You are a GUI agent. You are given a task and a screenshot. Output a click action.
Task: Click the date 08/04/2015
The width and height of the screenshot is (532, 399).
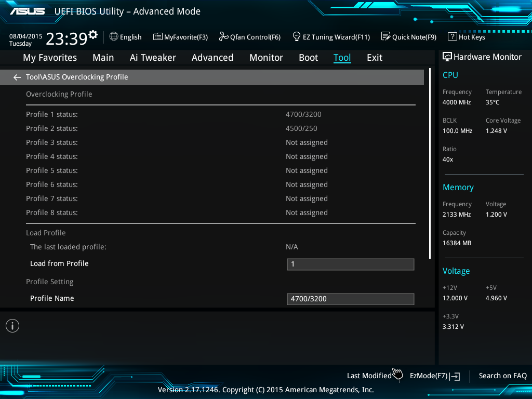coord(26,36)
